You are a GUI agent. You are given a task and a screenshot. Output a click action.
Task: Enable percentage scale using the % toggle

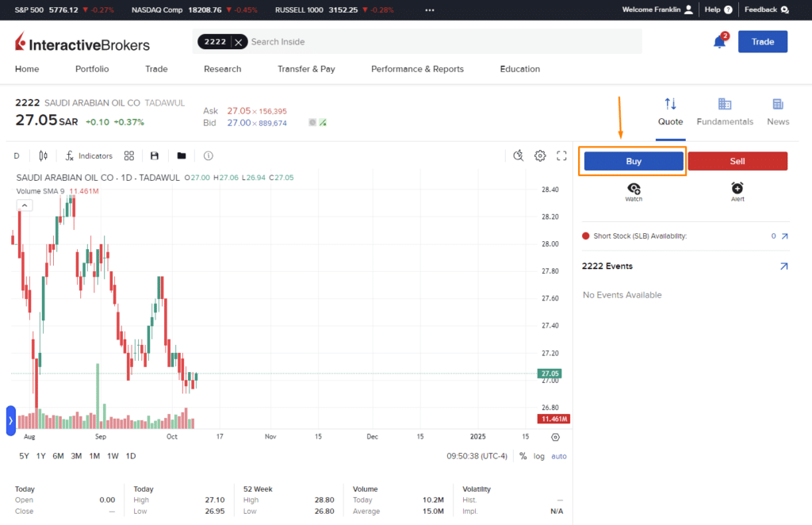(x=523, y=456)
